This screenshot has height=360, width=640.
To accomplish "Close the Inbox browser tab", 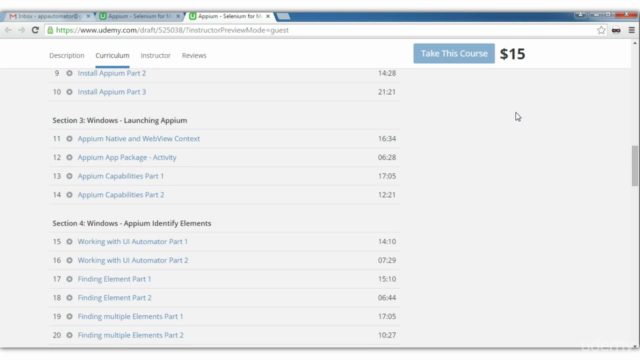I will pos(88,16).
